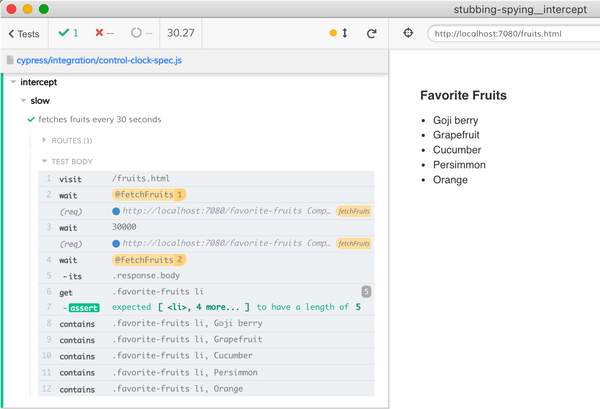The height and width of the screenshot is (409, 600).
Task: Click the Selector Playground crosshair icon
Action: (408, 33)
